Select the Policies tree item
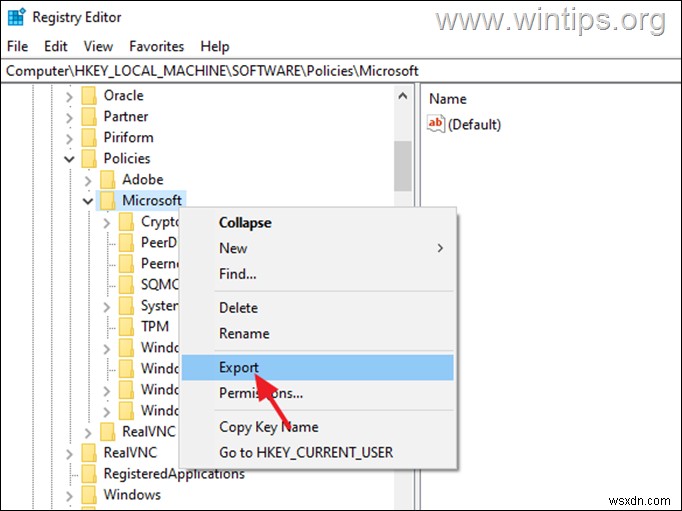 tap(127, 158)
